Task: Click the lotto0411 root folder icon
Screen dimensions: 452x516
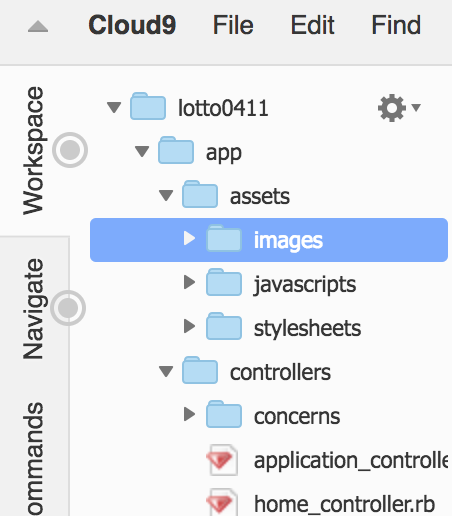Action: pyautogui.click(x=148, y=106)
